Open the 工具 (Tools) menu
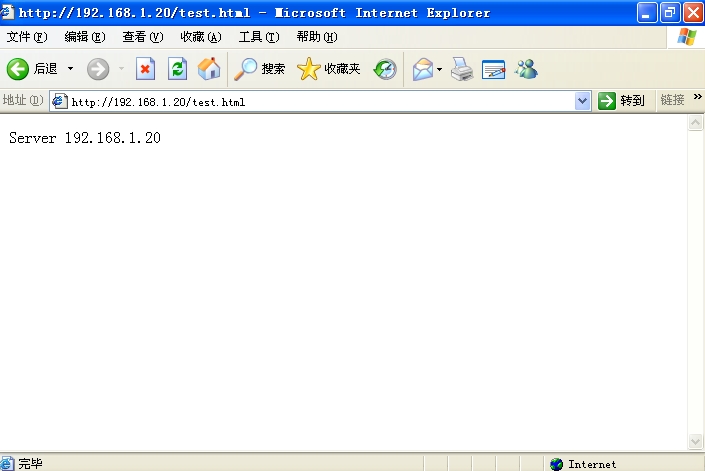This screenshot has width=705, height=471. pos(258,37)
